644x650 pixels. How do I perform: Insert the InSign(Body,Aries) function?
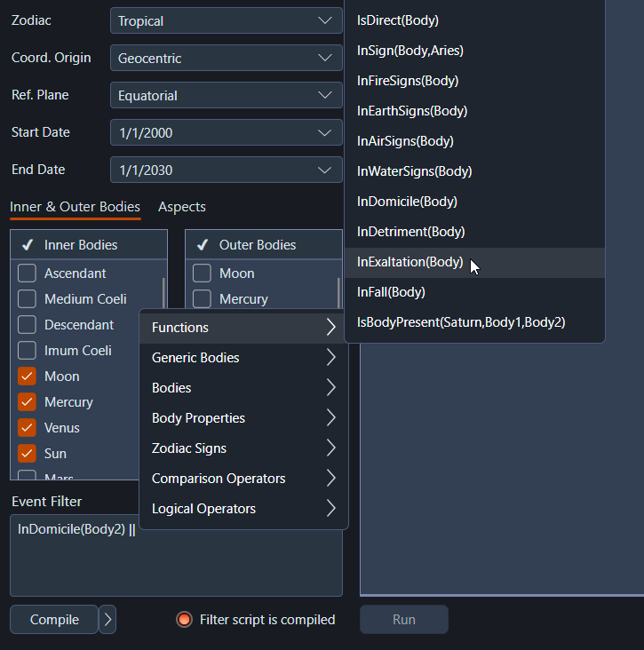click(475, 51)
